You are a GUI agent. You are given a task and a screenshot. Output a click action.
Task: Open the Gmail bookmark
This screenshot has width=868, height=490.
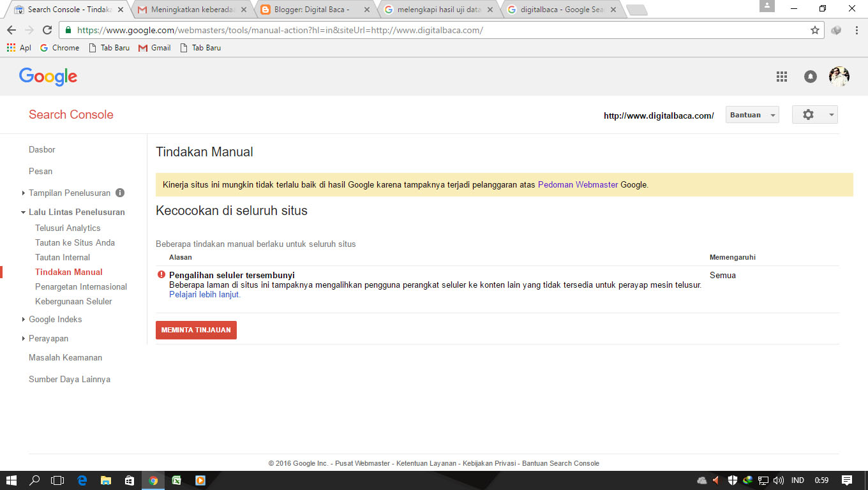click(x=154, y=48)
